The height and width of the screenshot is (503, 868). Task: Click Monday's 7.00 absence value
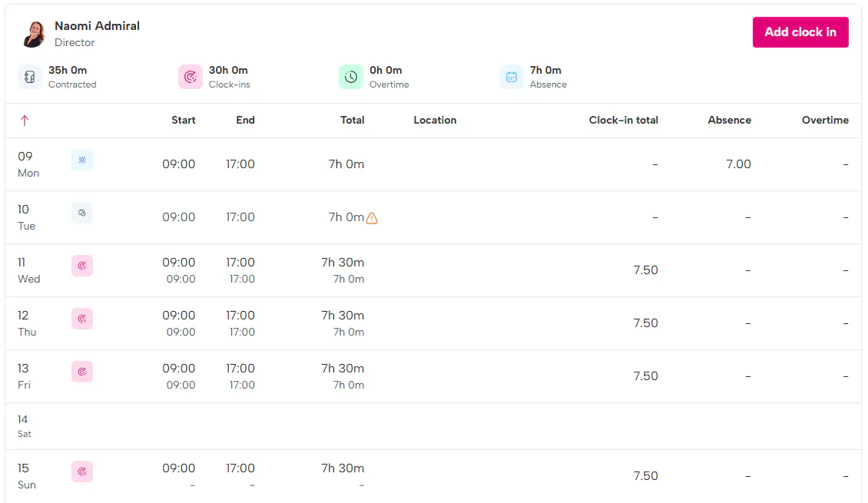[738, 164]
